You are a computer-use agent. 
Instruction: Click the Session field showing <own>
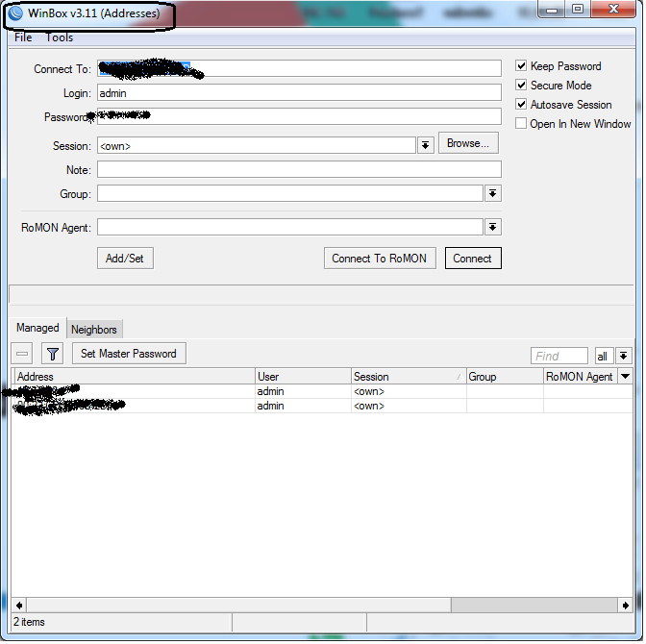pos(257,145)
